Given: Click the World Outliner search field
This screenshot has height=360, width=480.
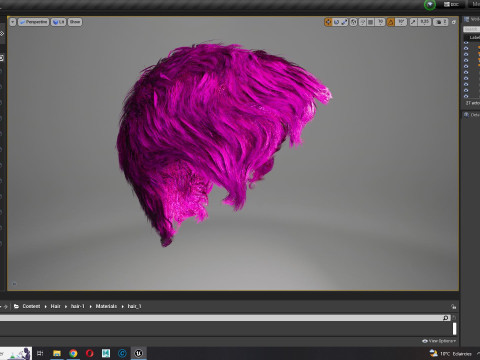Looking at the screenshot, I should pos(471,29).
